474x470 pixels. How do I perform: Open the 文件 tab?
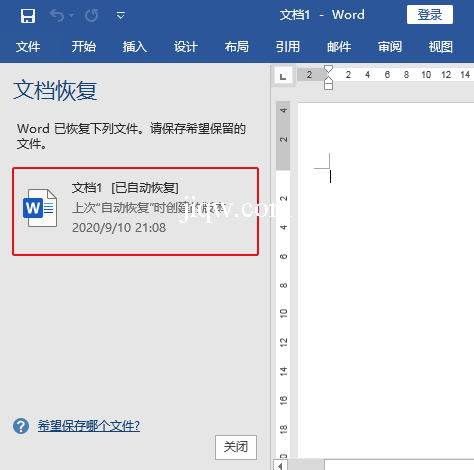[28, 47]
